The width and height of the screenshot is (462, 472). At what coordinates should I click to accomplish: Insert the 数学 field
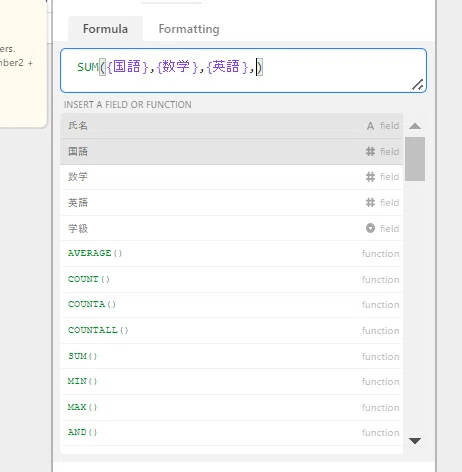point(231,177)
